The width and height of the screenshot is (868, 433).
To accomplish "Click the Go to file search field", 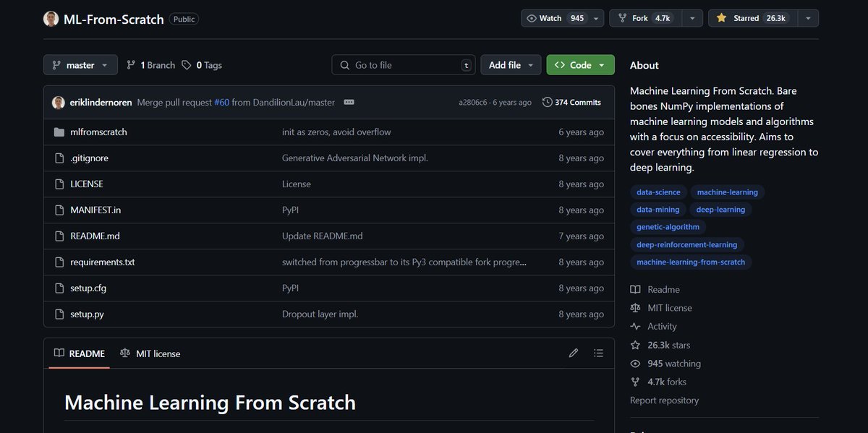I will coord(403,64).
